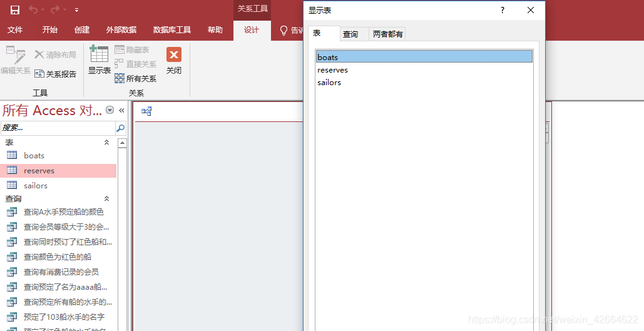Collapse navigation pane with double chevron
644x331 pixels.
tap(121, 110)
